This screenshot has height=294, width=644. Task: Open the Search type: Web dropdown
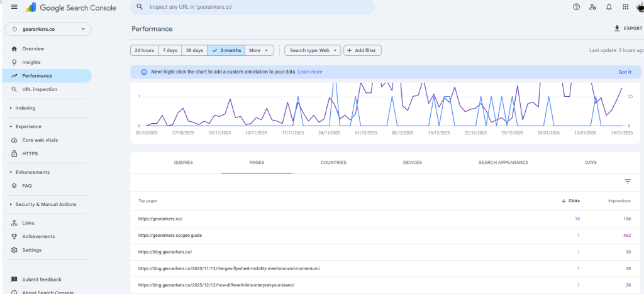pyautogui.click(x=313, y=50)
